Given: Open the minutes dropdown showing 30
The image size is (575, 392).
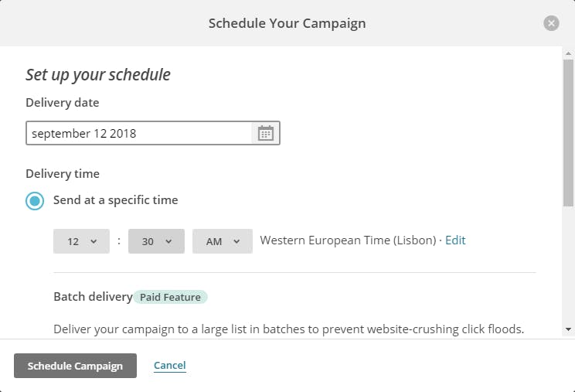Looking at the screenshot, I should point(156,241).
